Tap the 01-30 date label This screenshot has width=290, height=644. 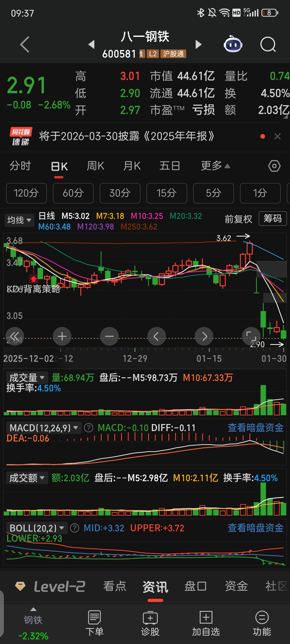coord(274,359)
